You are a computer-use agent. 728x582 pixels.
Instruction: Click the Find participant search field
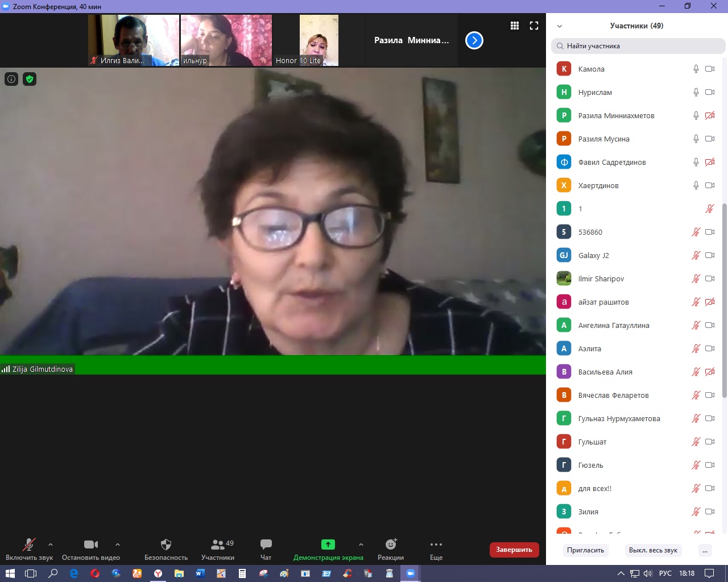[x=638, y=46]
